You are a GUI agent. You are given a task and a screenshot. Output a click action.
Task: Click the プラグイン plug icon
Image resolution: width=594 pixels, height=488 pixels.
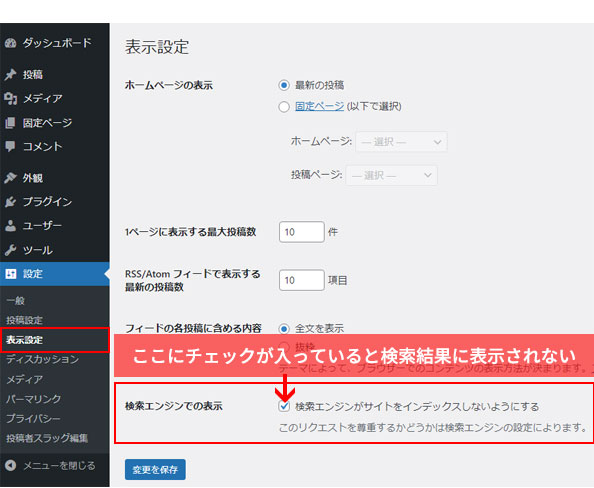pos(11,202)
